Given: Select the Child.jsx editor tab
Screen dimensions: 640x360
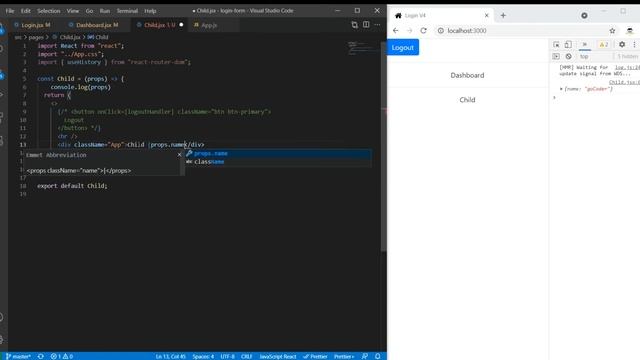Looking at the screenshot, I should click(x=160, y=25).
